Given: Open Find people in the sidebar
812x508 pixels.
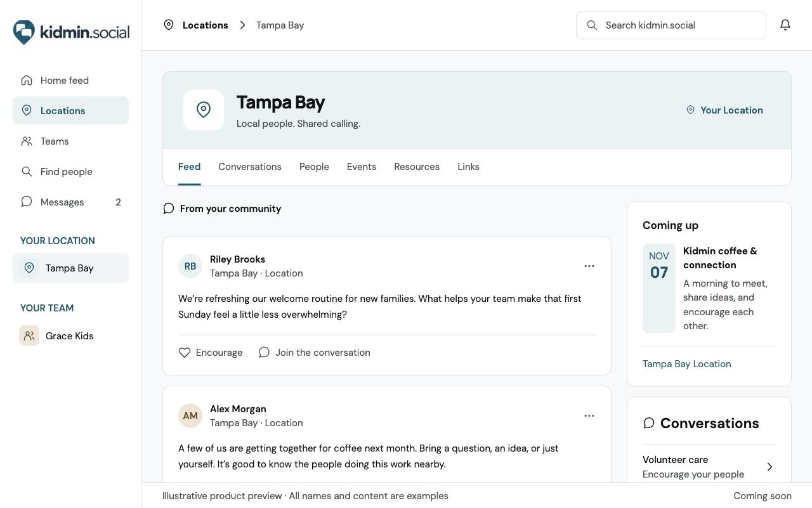Looking at the screenshot, I should tap(70, 171).
